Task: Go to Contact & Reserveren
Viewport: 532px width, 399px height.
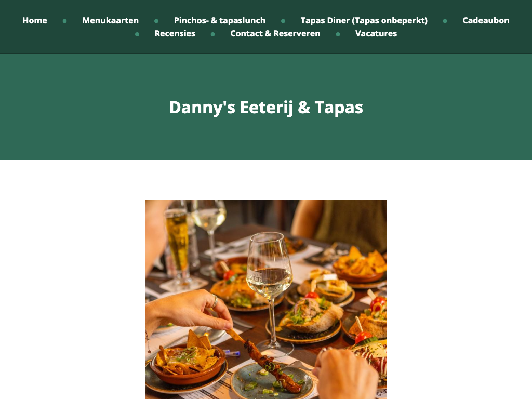Action: (x=275, y=34)
